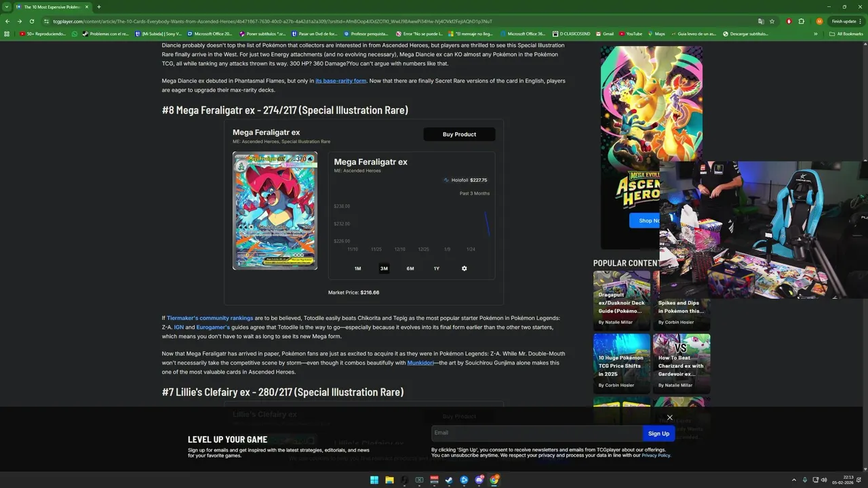
Task: Click the browser back arrow
Action: (x=7, y=21)
